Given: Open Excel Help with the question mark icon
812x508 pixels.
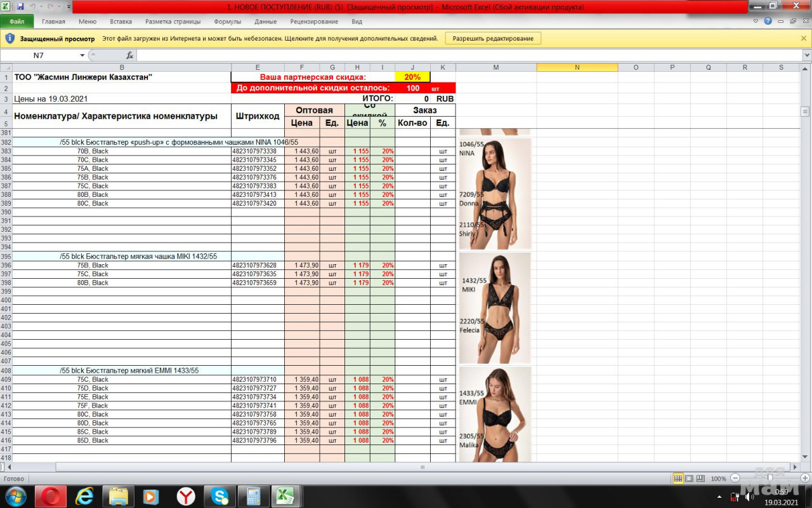Looking at the screenshot, I should tap(768, 21).
